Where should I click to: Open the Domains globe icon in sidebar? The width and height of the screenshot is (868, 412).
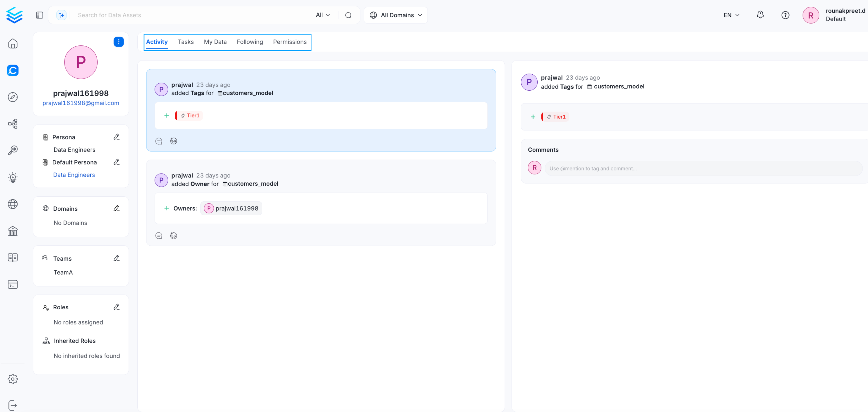tap(13, 204)
